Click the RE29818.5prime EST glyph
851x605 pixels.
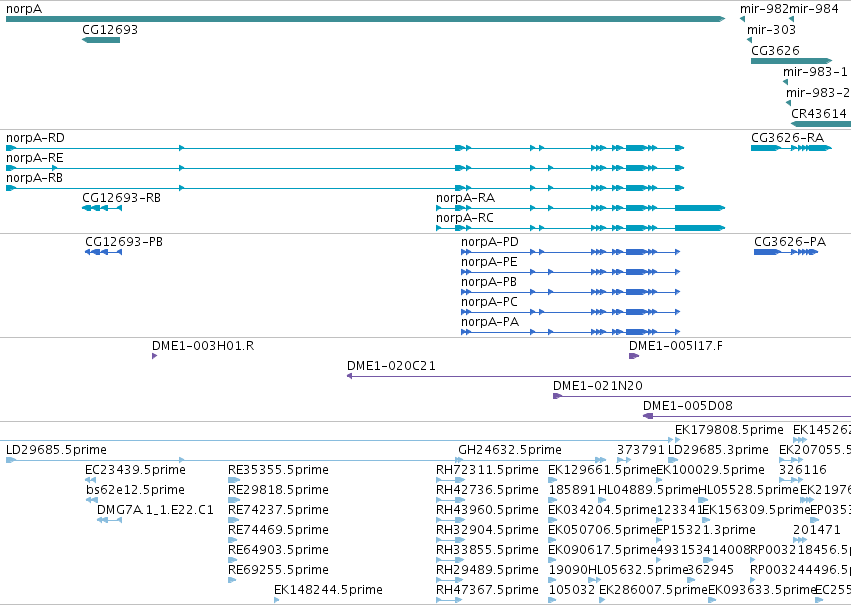[234, 500]
